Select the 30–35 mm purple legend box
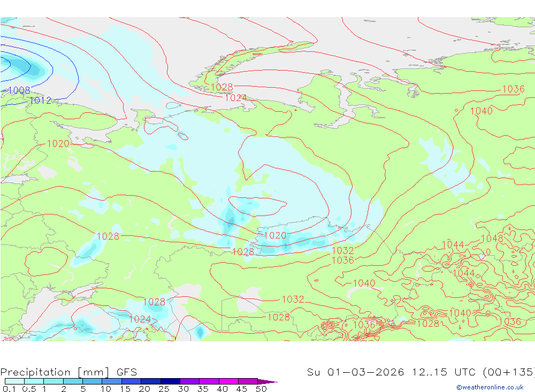The height and width of the screenshot is (392, 535). coord(190,381)
